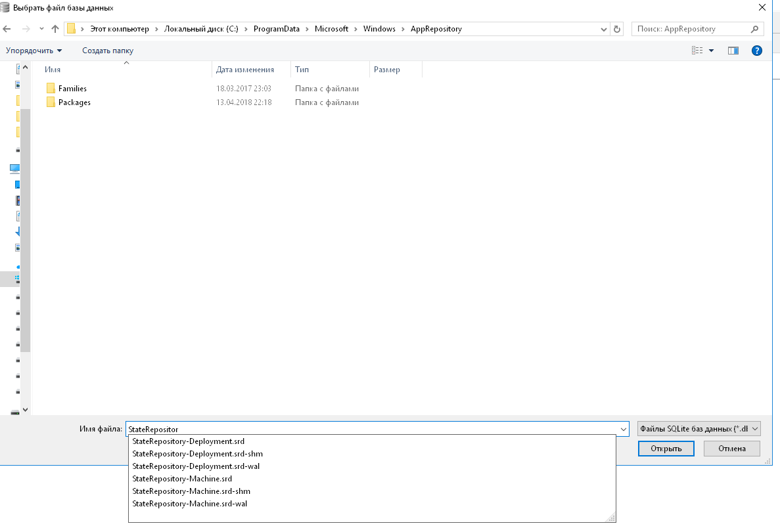The image size is (780, 532).
Task: Go back with the Back arrow
Action: coord(7,29)
